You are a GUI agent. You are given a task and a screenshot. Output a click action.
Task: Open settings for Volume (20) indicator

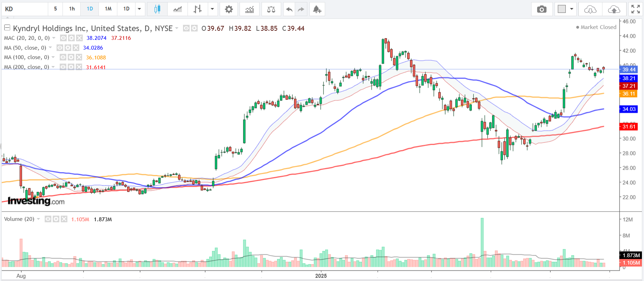56,219
